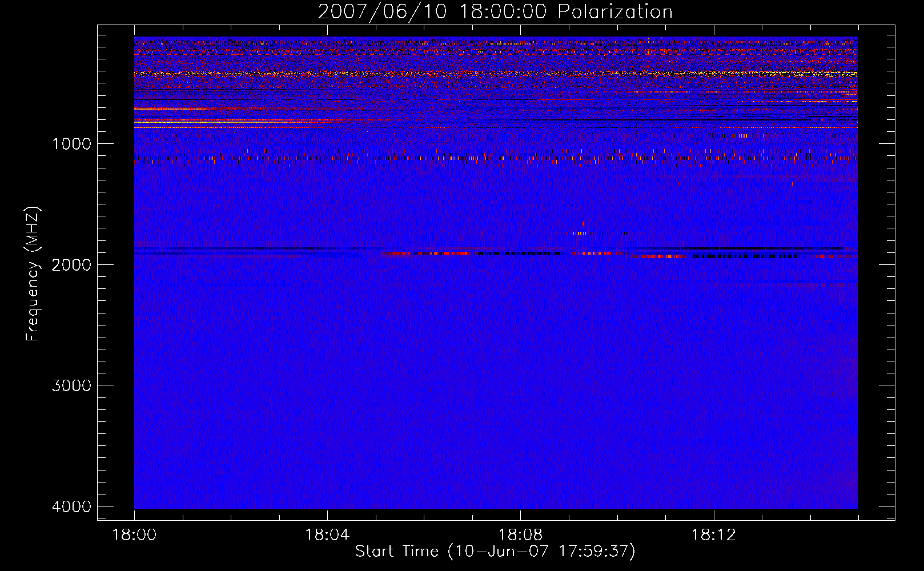The height and width of the screenshot is (571, 924).
Task: Click the "4000" frequency tick label
Action: [x=71, y=506]
